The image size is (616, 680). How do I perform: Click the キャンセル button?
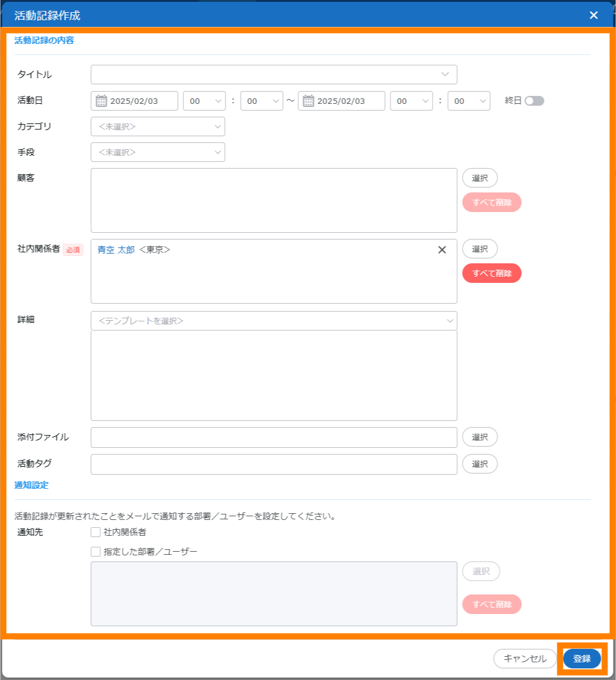click(524, 659)
